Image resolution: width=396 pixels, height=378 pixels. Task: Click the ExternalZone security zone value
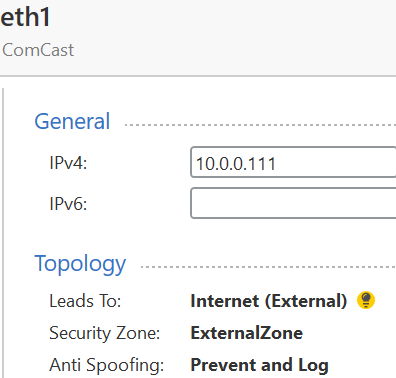pos(247,333)
